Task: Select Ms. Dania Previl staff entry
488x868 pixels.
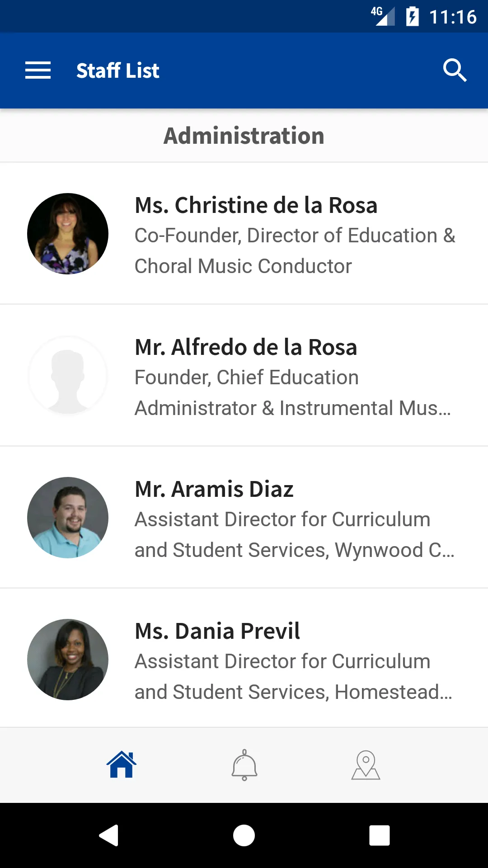Action: tap(244, 659)
